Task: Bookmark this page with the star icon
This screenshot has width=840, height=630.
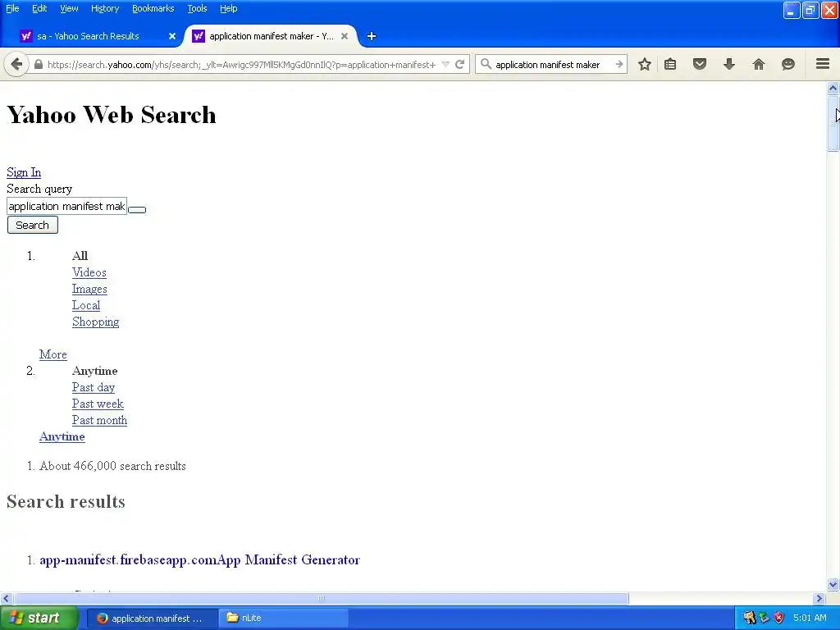Action: coord(645,64)
